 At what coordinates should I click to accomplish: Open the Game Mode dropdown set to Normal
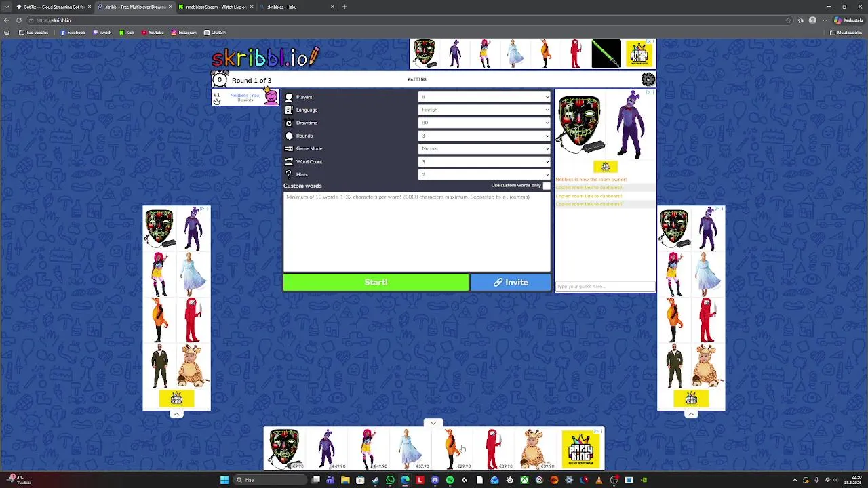point(484,148)
